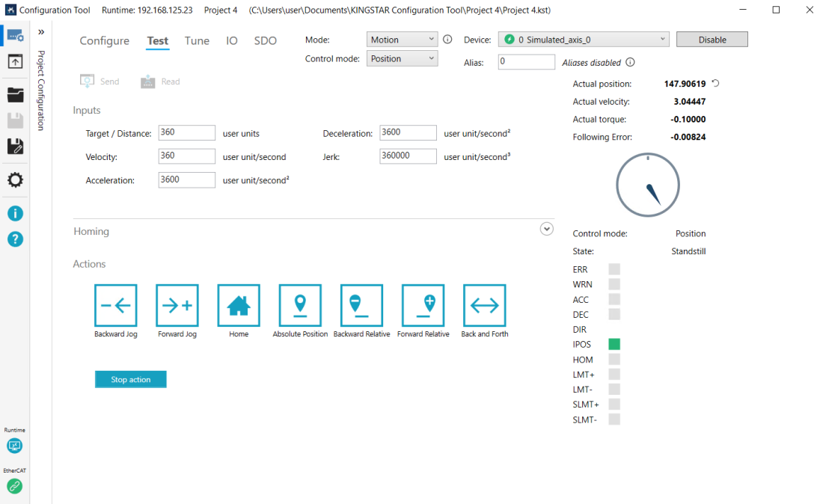The height and width of the screenshot is (504, 823).
Task: Open the Mode dropdown set to Motion
Action: pos(402,40)
